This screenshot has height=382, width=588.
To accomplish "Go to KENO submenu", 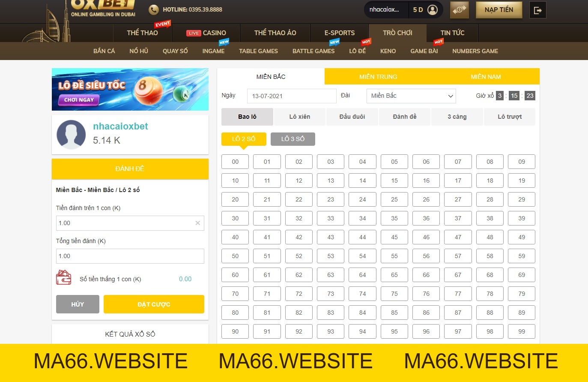I will 388,51.
